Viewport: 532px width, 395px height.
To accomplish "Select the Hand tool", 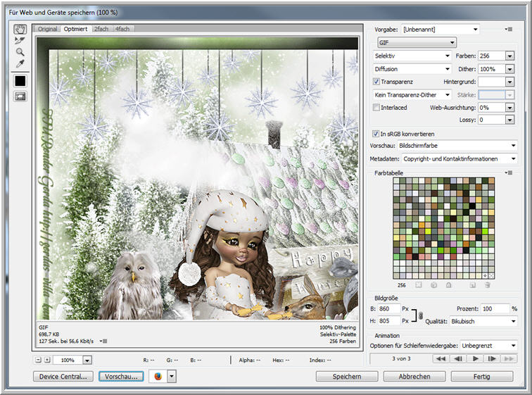I will pos(20,29).
